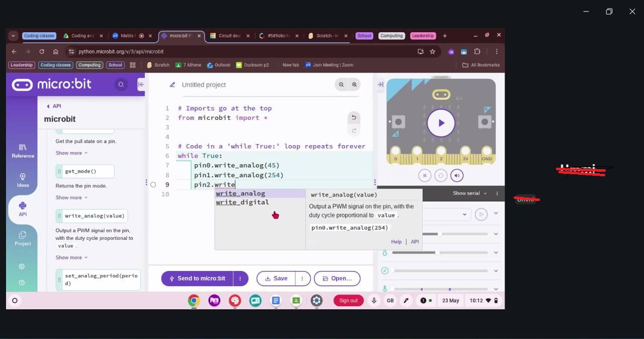
Task: Open Chrome from the shelf
Action: click(194, 301)
